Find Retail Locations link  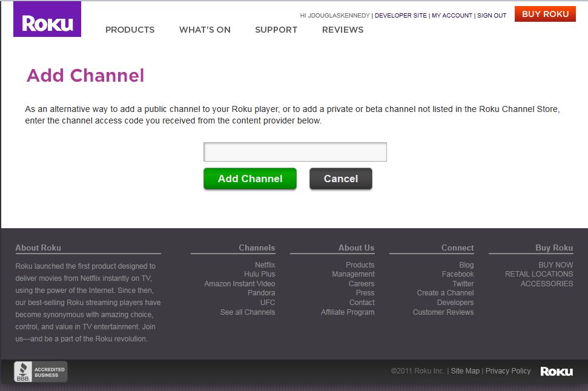(539, 274)
